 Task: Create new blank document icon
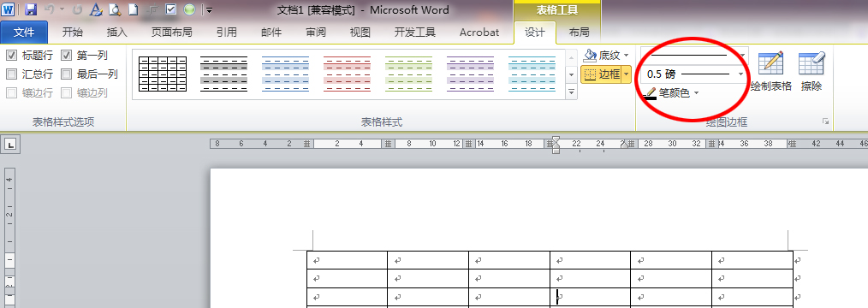(134, 9)
